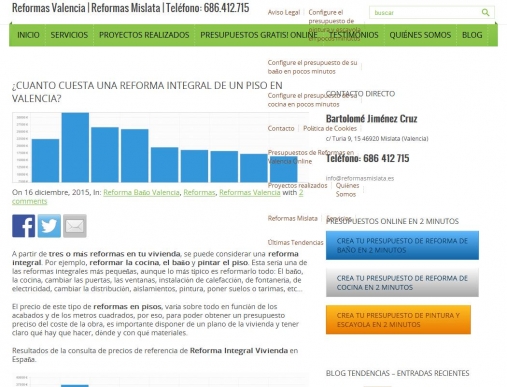Open the Aviso Legal link
Image resolution: width=507 pixels, height=387 pixels.
pos(284,12)
